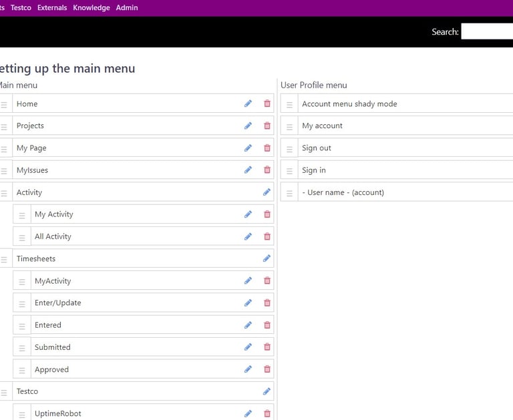Viewport: 513px width, 420px height.
Task: Grab the drag handle for All Activity
Action: pyautogui.click(x=22, y=238)
